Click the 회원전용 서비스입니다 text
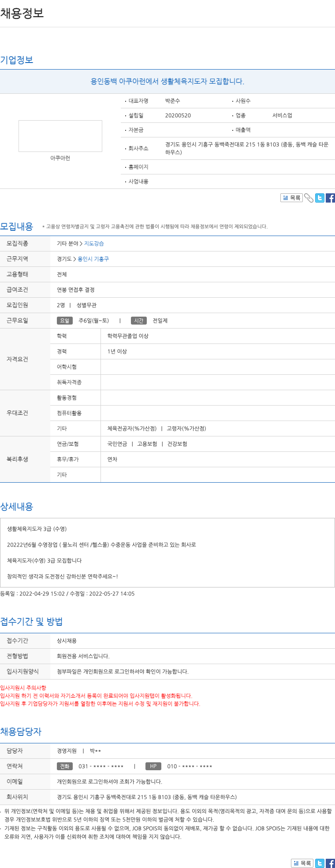 (x=83, y=656)
